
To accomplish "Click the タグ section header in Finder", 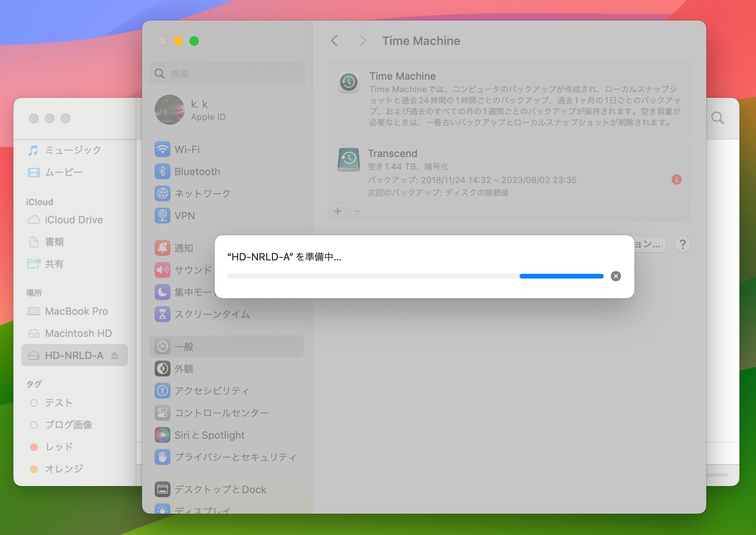I will point(34,384).
